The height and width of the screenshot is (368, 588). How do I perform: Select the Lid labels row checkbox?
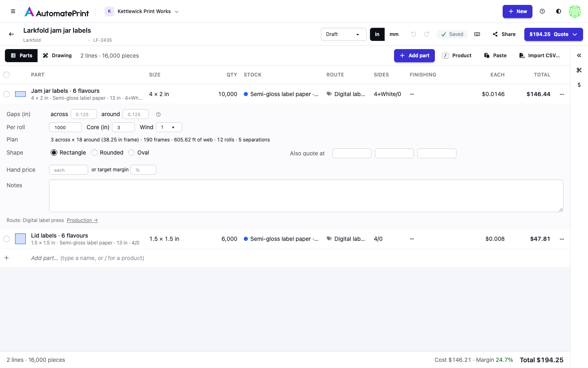(x=7, y=239)
